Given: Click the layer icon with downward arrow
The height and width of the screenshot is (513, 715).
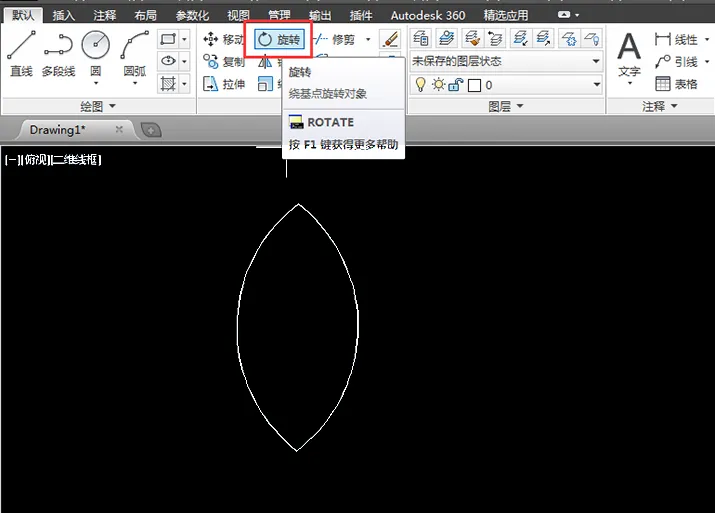Looking at the screenshot, I should coord(520,39).
